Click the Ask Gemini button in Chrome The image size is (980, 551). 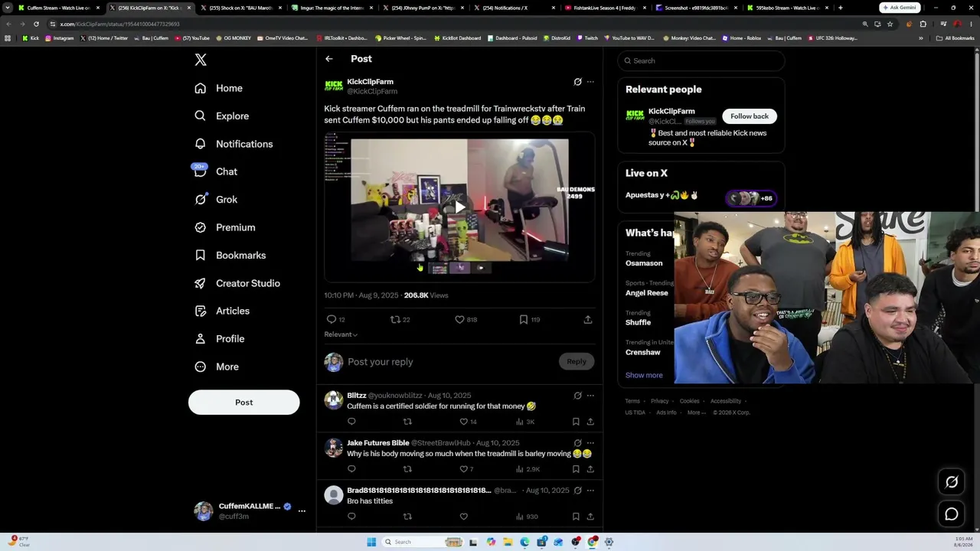tap(899, 8)
